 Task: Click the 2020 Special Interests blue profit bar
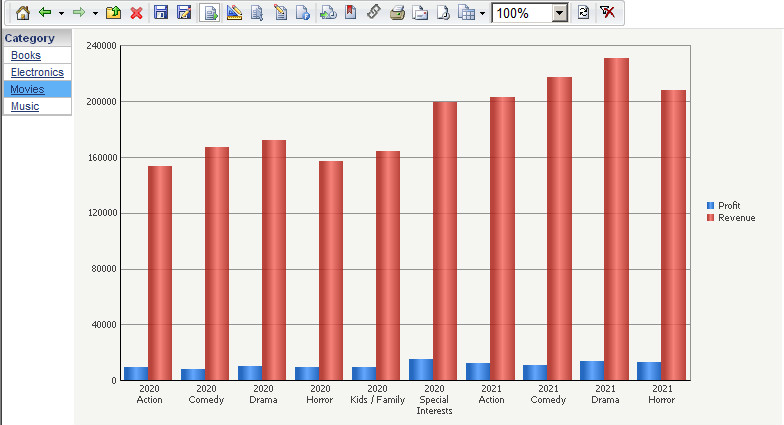(x=421, y=370)
